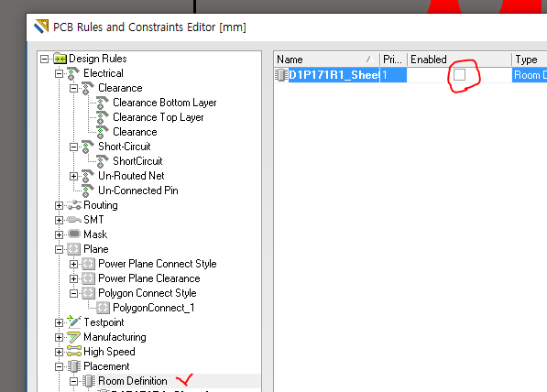The height and width of the screenshot is (392, 547).
Task: Click the Un-Routed Net icon
Action: [87, 176]
